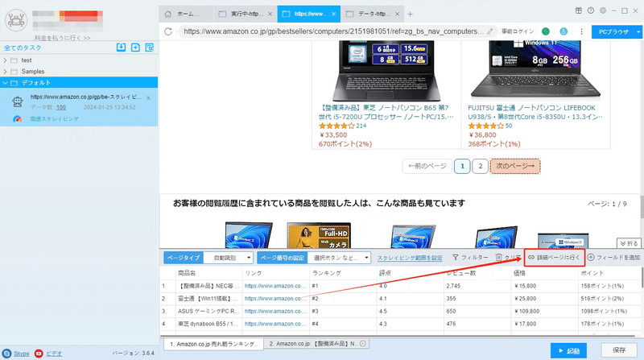This screenshot has width=644, height=360.
Task: Click the import task icon beside 全てのタスク
Action: (x=122, y=48)
